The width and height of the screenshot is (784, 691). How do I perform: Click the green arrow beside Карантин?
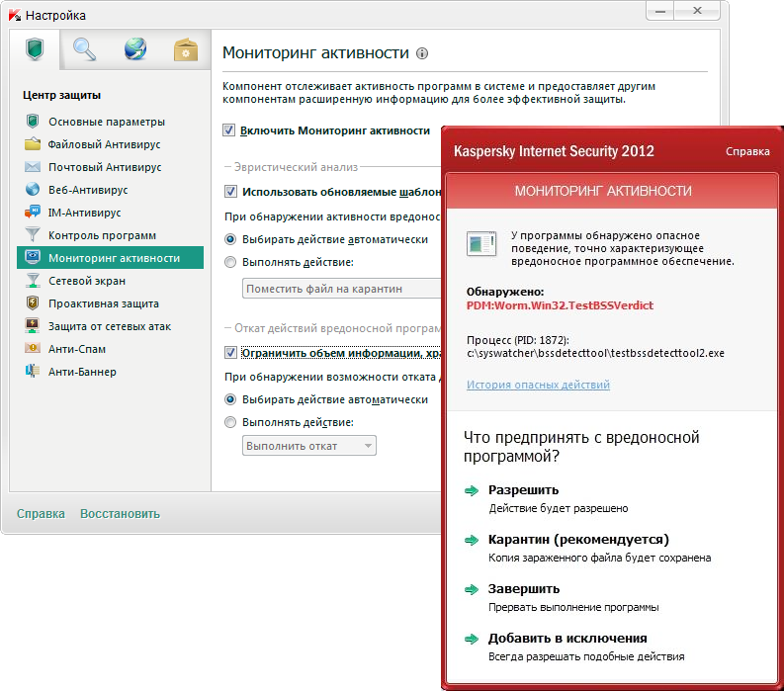coord(472,540)
